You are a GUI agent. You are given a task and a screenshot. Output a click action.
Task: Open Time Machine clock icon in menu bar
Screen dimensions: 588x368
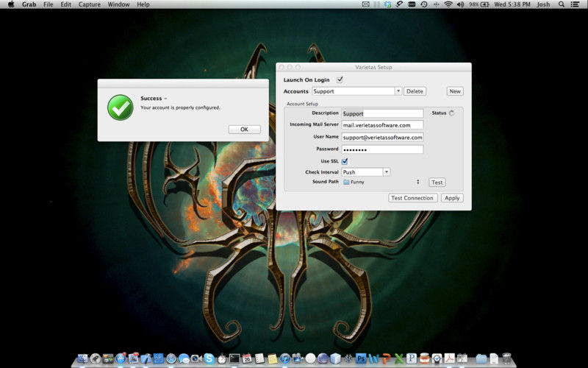pos(424,4)
